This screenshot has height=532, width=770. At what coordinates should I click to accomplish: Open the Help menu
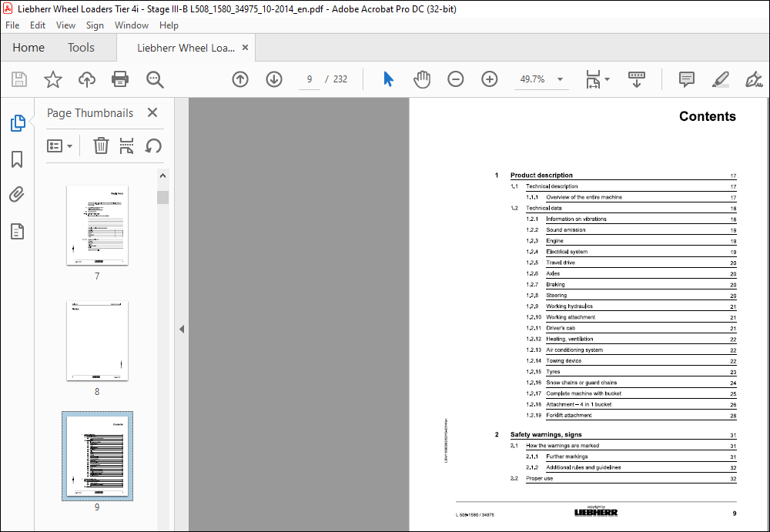click(169, 25)
